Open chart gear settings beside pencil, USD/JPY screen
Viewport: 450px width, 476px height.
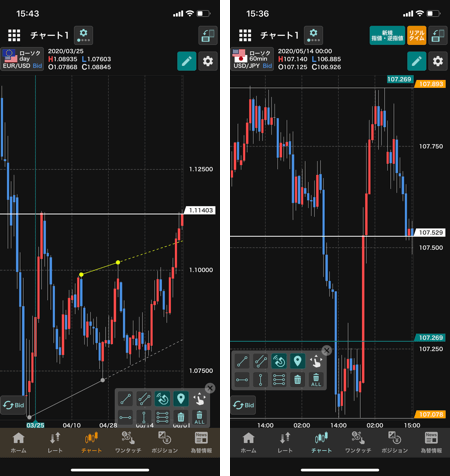[438, 61]
